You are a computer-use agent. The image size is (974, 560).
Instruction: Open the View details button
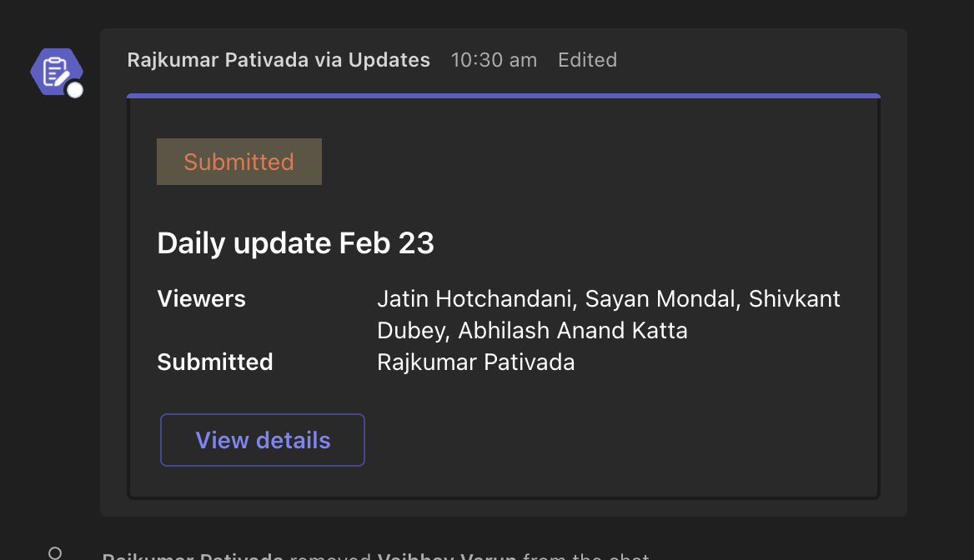coord(263,440)
